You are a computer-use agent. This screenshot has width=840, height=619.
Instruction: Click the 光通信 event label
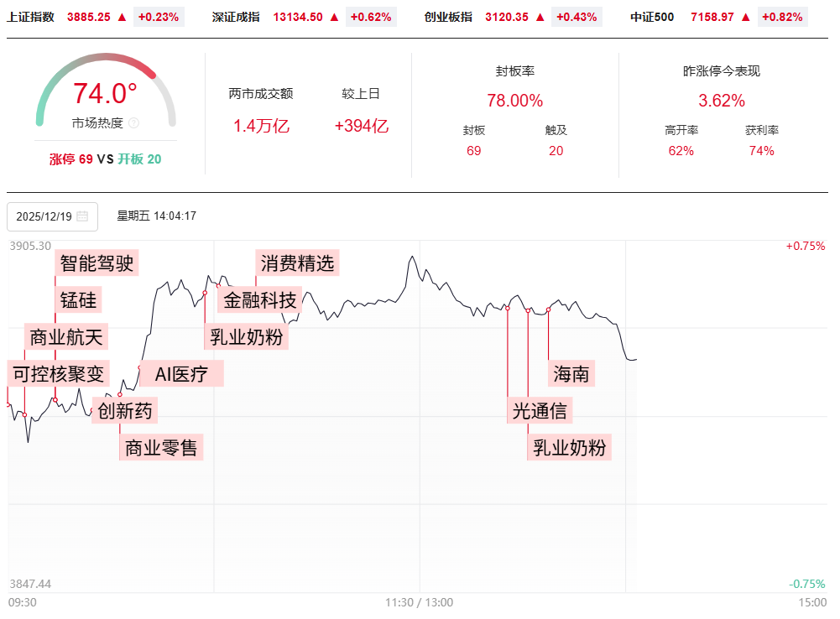[x=540, y=410]
